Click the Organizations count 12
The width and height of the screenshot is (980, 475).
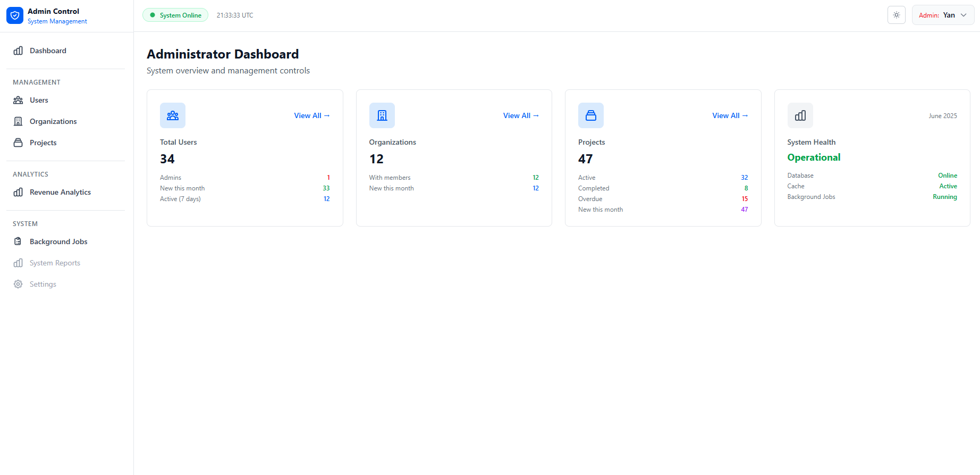(x=376, y=159)
